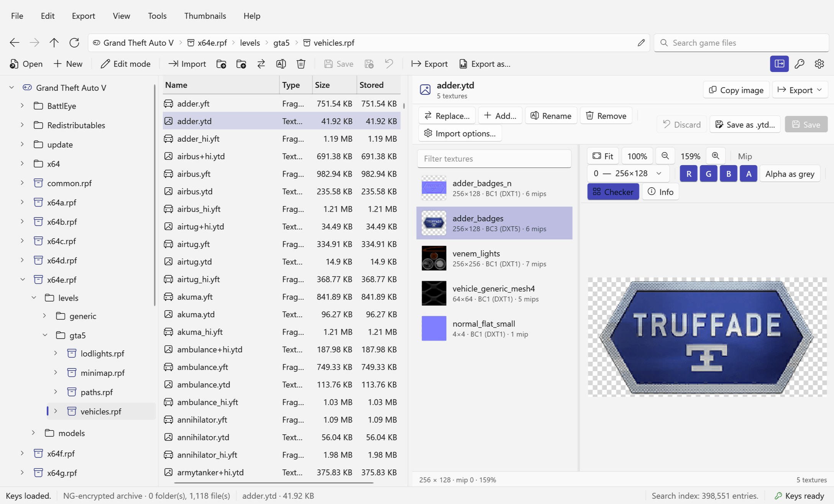
Task: Toggle the green channel G
Action: click(708, 173)
